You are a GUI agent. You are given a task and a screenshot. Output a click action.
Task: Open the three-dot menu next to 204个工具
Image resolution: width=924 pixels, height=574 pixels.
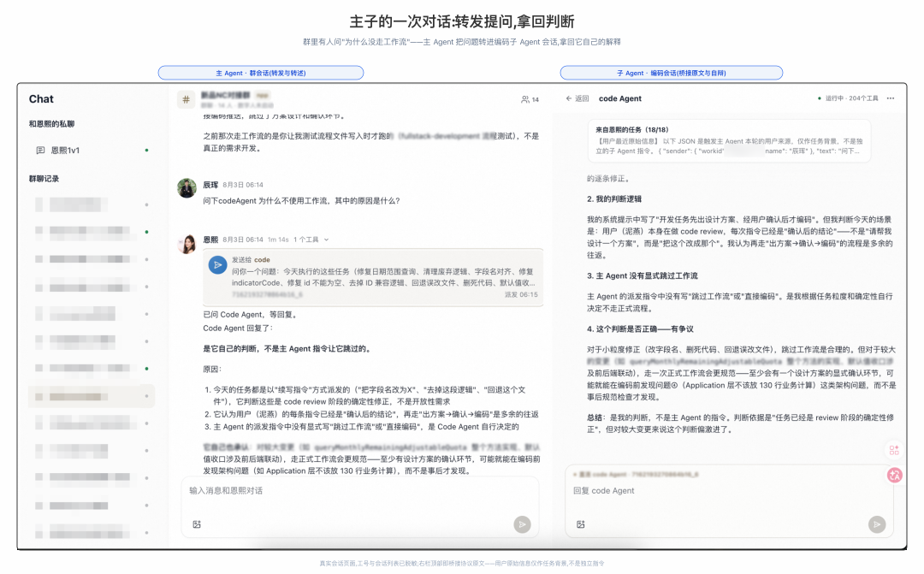[891, 98]
